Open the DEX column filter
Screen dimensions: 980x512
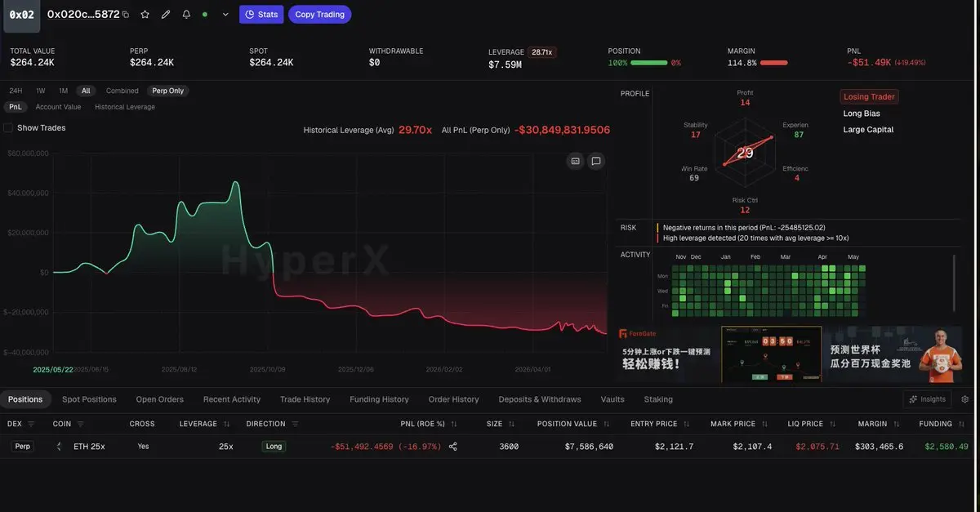(31, 424)
